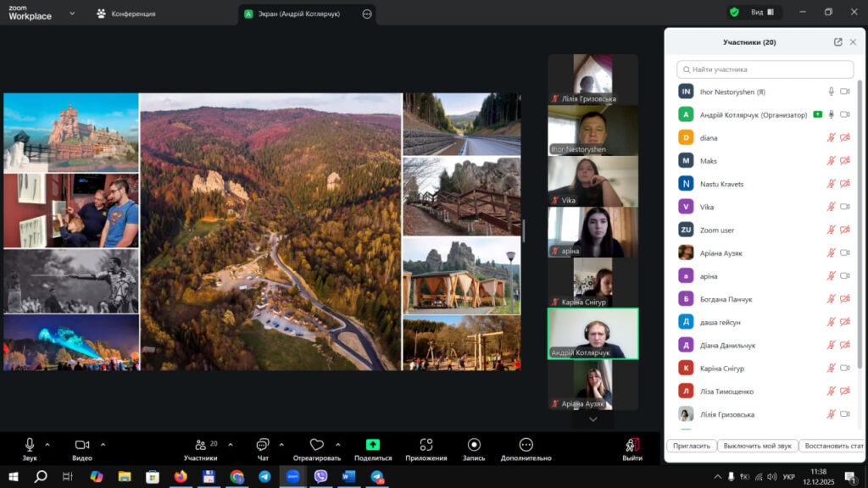The height and width of the screenshot is (488, 868).
Task: Open Apps (Приложения) icon
Action: tap(426, 445)
